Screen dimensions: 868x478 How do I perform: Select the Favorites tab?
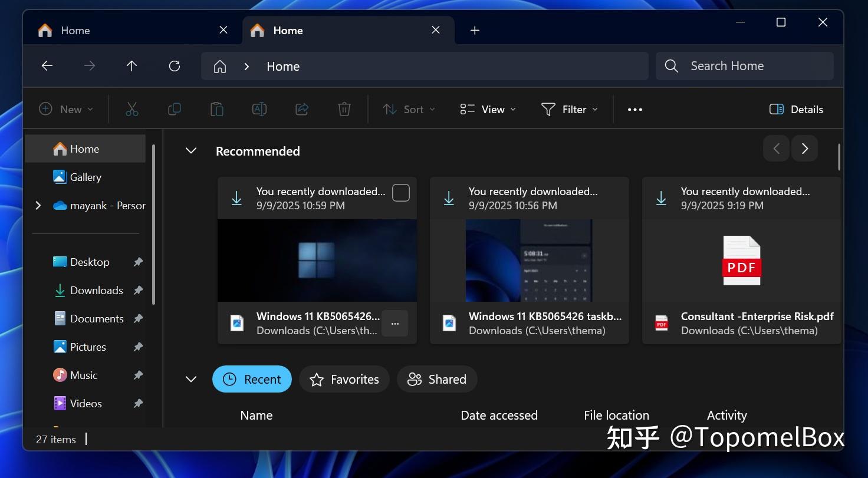pos(344,379)
